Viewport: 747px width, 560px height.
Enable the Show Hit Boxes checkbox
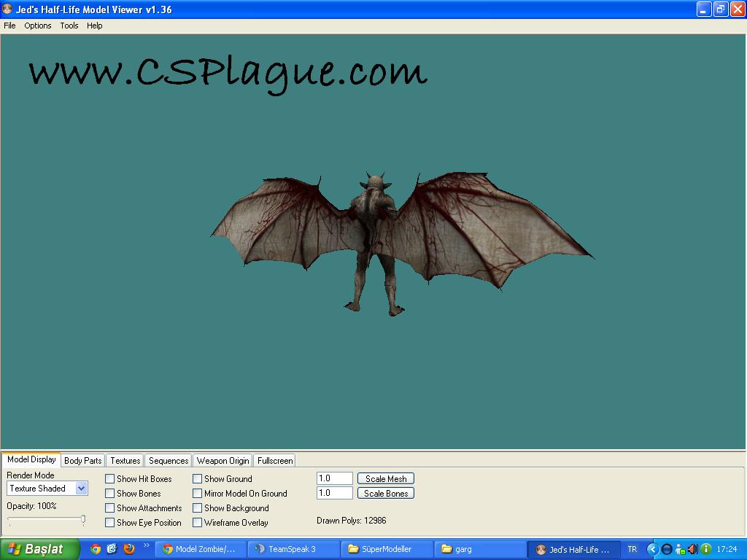110,479
